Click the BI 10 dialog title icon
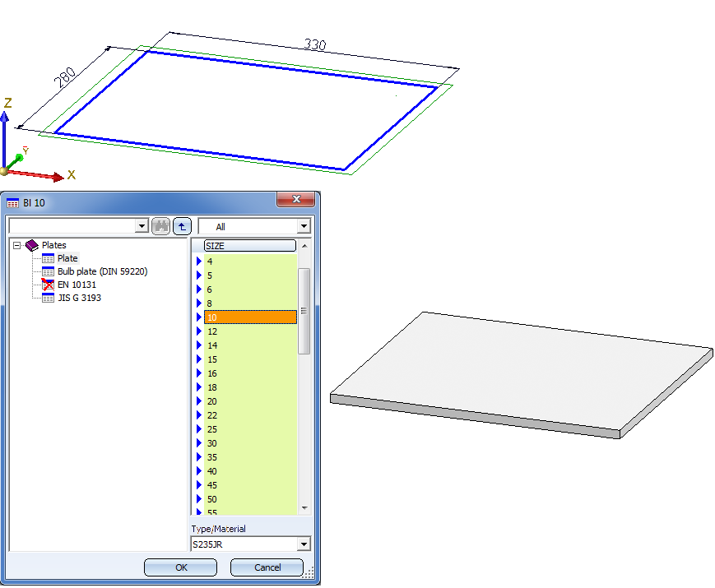This screenshot has height=588, width=715. pyautogui.click(x=13, y=203)
